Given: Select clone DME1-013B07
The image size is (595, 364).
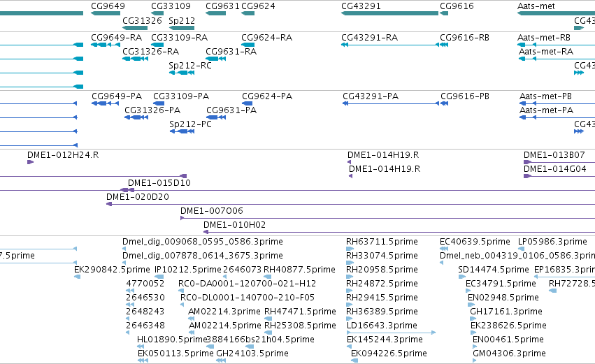Looking at the screenshot, I should click(554, 155).
